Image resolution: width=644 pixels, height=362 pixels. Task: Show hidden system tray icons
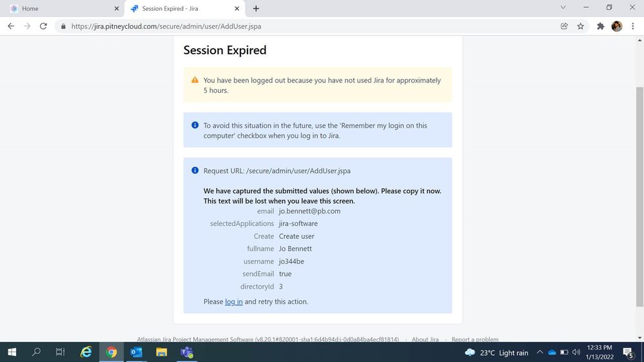(540, 352)
